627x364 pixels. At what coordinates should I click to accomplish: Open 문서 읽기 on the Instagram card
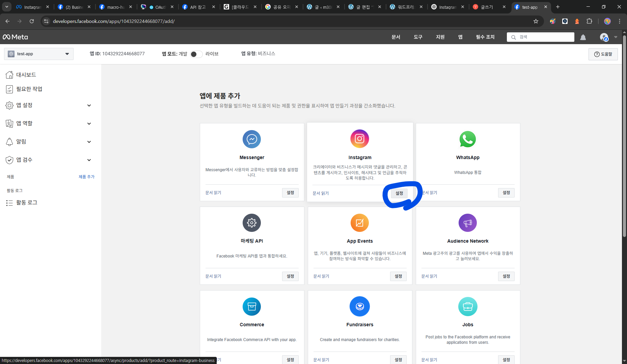click(321, 193)
